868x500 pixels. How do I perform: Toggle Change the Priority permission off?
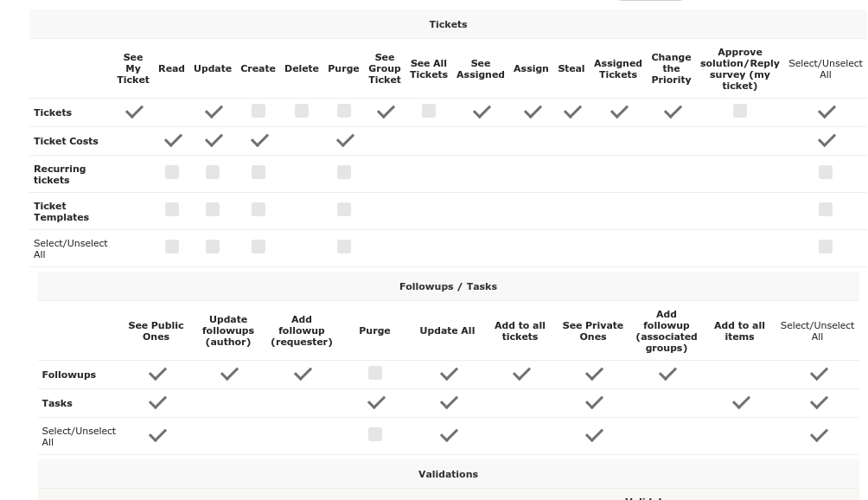pos(672,112)
